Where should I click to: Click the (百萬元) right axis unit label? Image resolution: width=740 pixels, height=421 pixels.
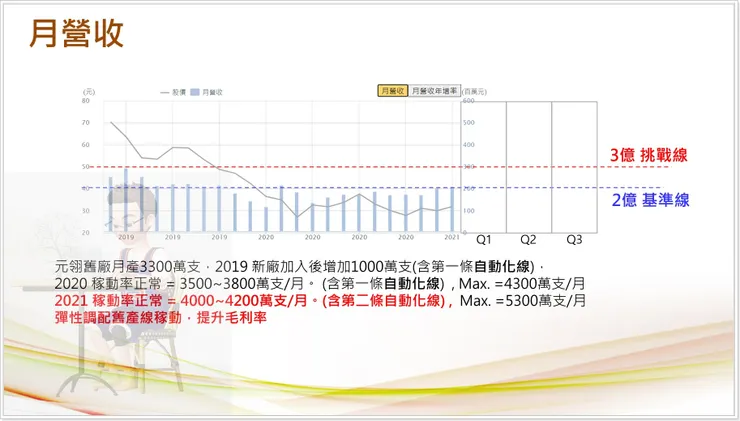click(x=474, y=92)
